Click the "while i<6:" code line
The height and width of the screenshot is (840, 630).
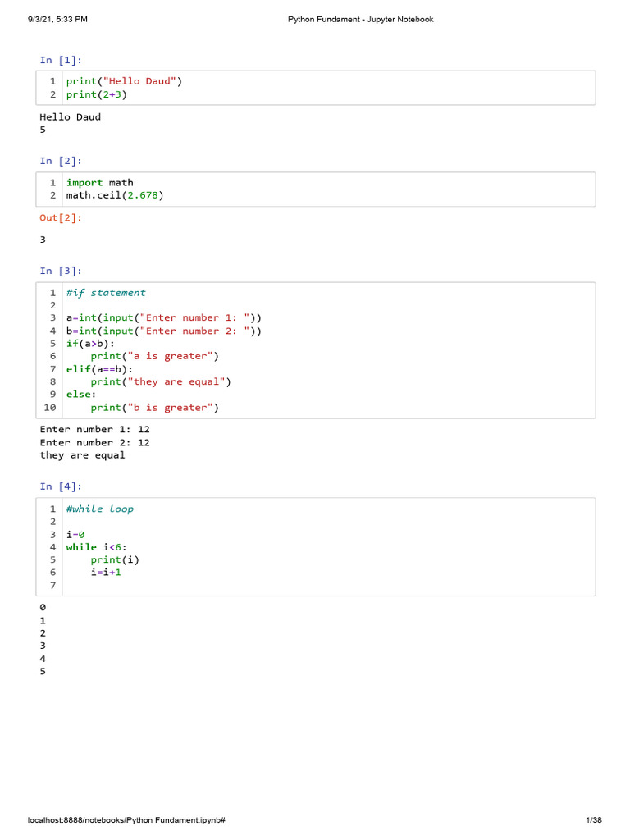[97, 547]
